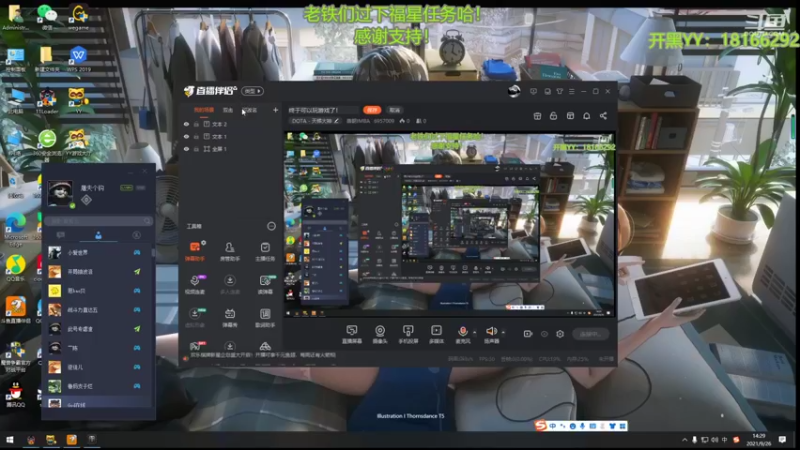Click the scrolling announcement text in status bar
The height and width of the screenshot is (450, 800).
pos(263,355)
